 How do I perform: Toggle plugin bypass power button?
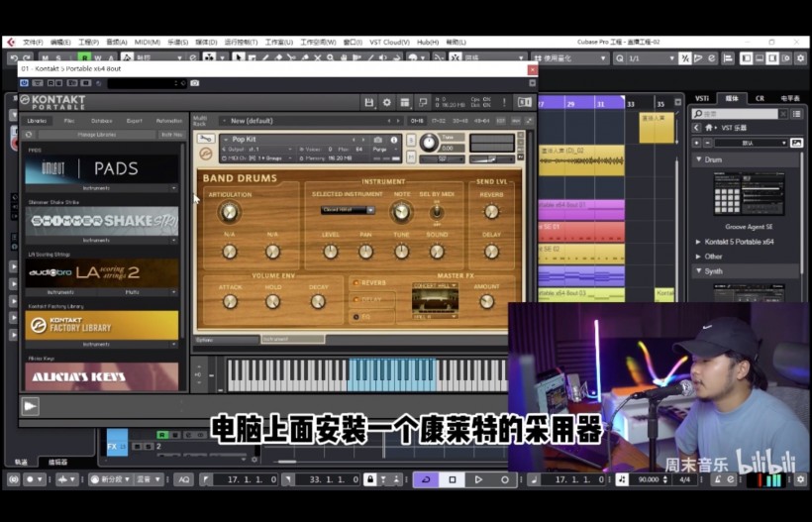25,83
